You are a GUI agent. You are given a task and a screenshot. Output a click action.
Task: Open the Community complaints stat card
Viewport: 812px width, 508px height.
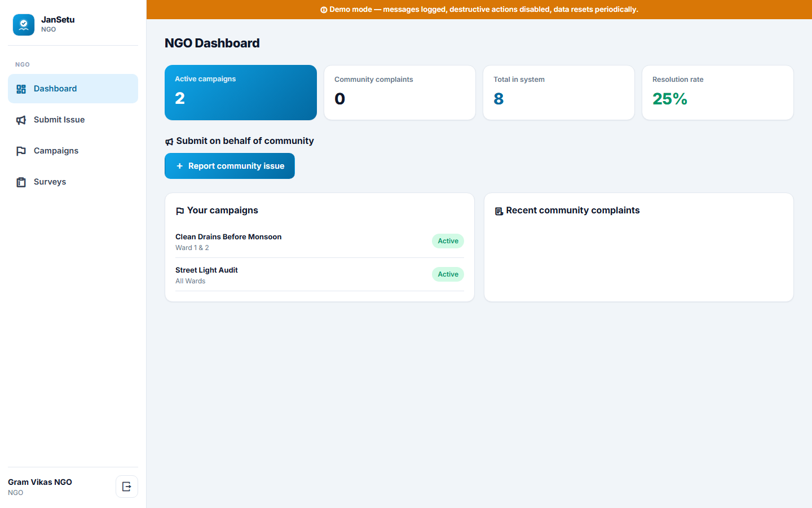pyautogui.click(x=400, y=93)
